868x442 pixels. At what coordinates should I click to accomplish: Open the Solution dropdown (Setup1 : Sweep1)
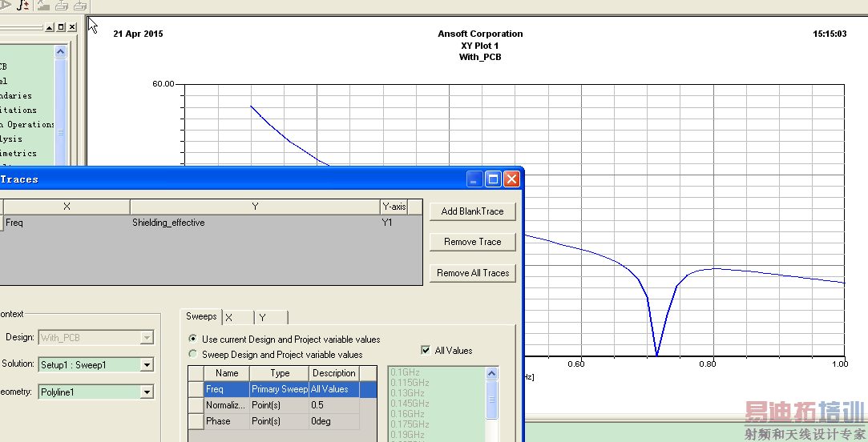pos(146,365)
